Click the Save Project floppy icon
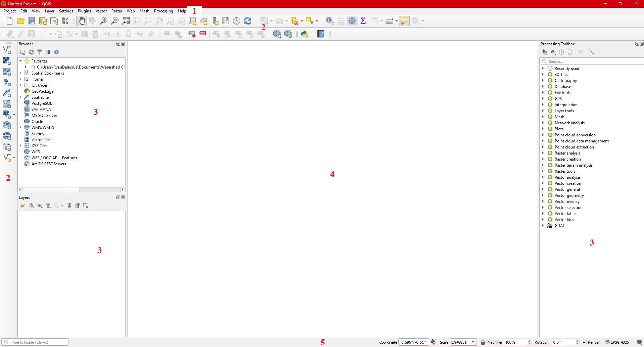Image resolution: width=644 pixels, height=347 pixels. [32, 21]
